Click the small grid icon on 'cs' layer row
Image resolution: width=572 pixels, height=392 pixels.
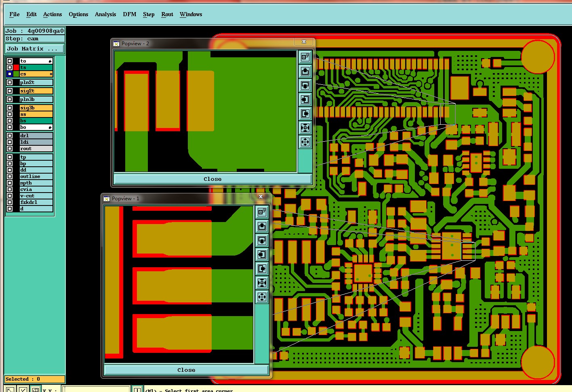tap(51, 74)
